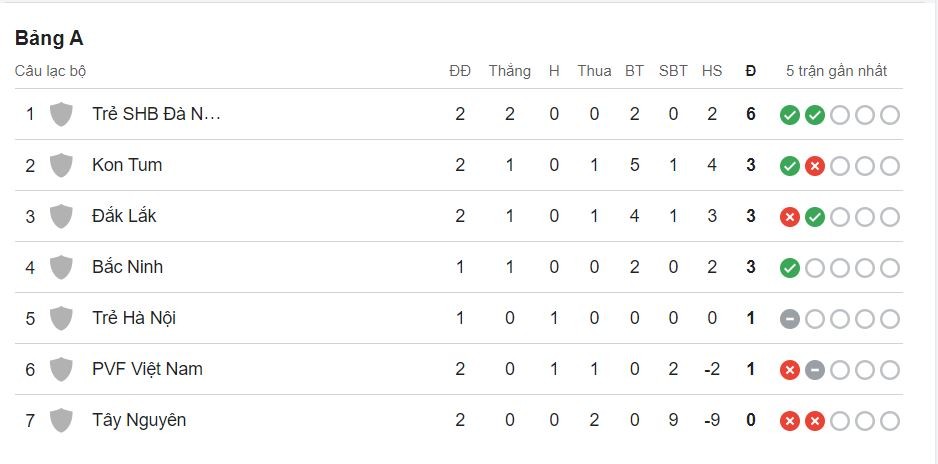Click Trẻ Hà Nội's grey draw icon
The image size is (938, 464).
[790, 319]
